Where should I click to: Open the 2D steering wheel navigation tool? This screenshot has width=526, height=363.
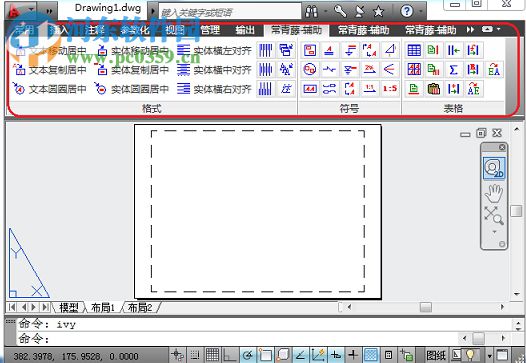[x=494, y=168]
